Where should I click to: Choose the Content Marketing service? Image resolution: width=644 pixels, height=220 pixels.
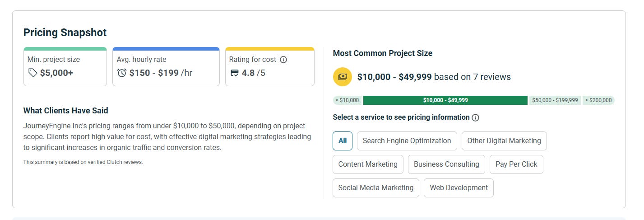coord(368,164)
